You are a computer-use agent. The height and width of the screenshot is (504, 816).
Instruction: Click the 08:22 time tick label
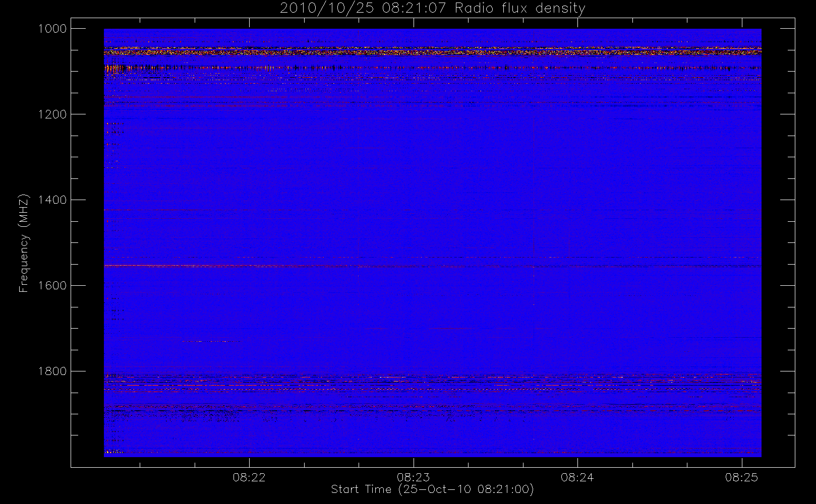point(249,477)
